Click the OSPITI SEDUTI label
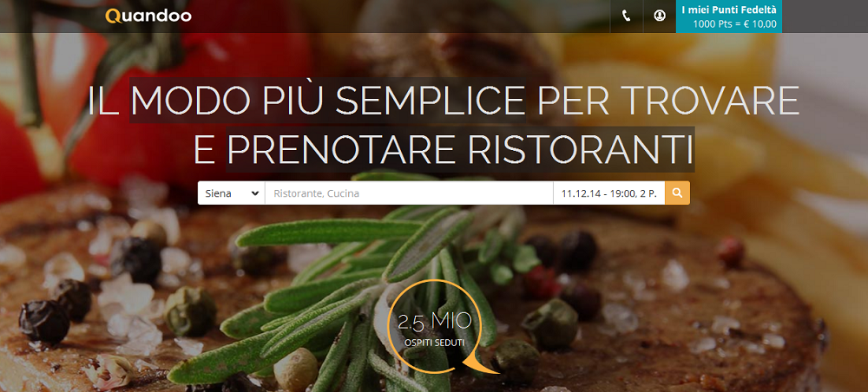868x392 pixels. [435, 343]
